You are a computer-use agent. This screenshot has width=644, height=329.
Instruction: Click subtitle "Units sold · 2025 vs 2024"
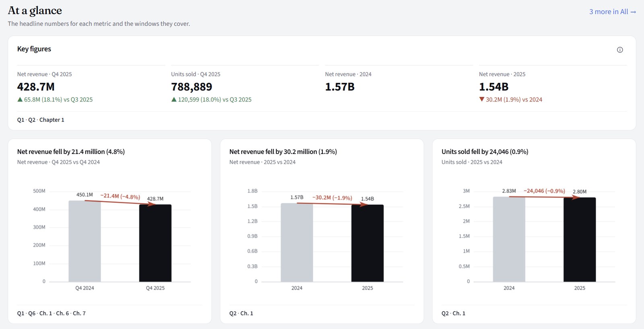pyautogui.click(x=472, y=162)
